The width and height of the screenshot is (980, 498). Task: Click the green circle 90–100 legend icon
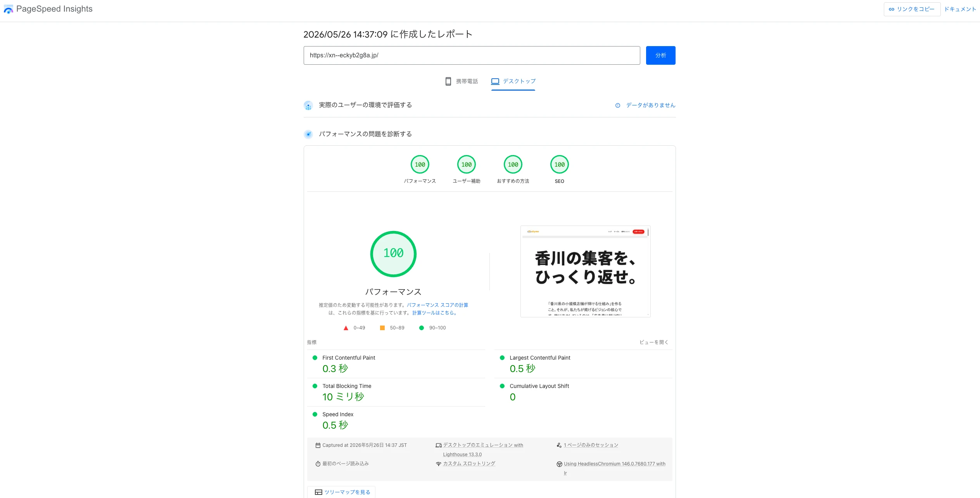pyautogui.click(x=422, y=328)
